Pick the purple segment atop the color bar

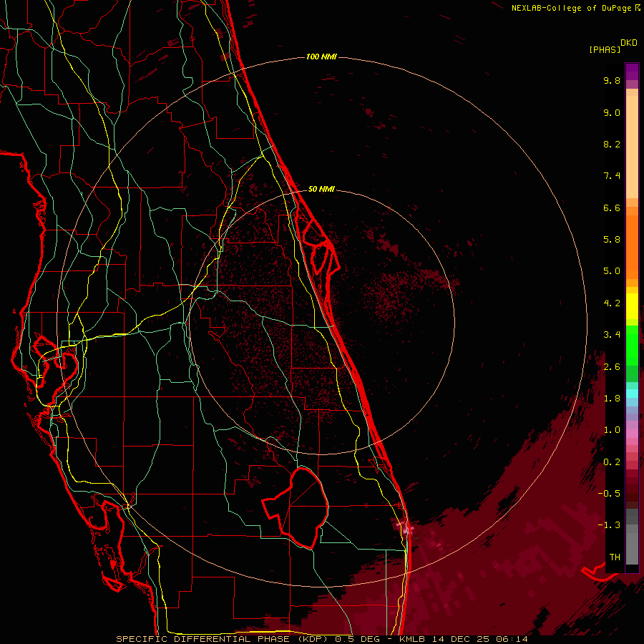pos(632,72)
